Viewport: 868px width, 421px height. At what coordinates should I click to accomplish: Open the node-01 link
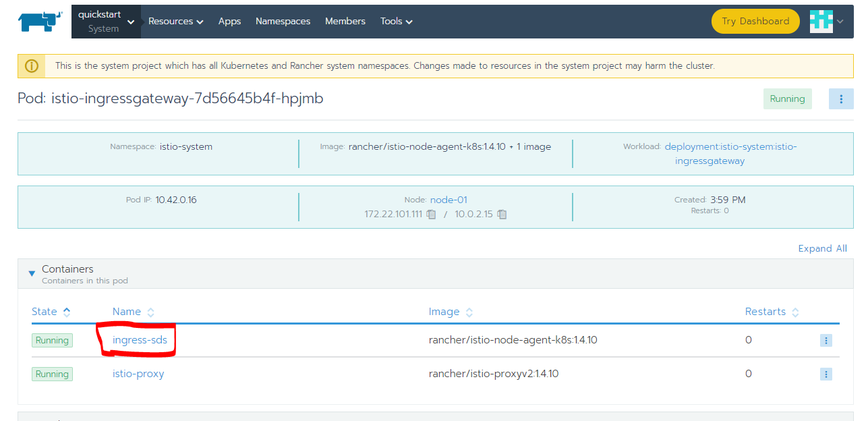(x=449, y=200)
